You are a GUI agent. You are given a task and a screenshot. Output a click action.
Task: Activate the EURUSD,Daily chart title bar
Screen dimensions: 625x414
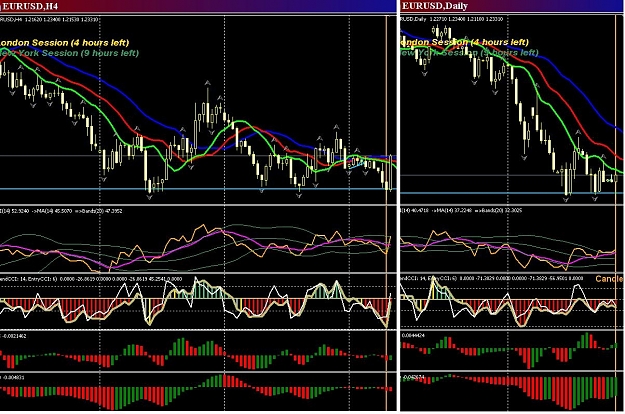512,6
